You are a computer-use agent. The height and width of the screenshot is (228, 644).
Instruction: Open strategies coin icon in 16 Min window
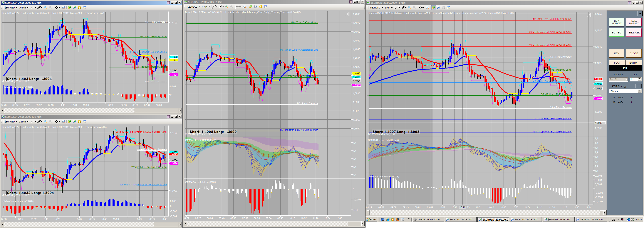tap(79, 7)
